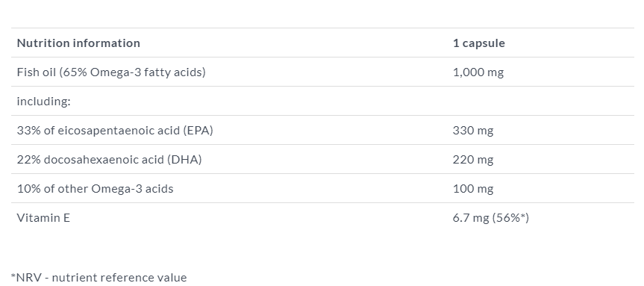Click the 220 mg value
This screenshot has height=286, width=644.
coord(473,160)
